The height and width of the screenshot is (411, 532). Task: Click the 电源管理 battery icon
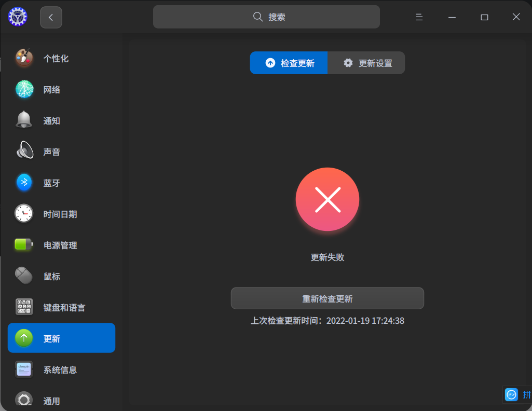pos(24,244)
